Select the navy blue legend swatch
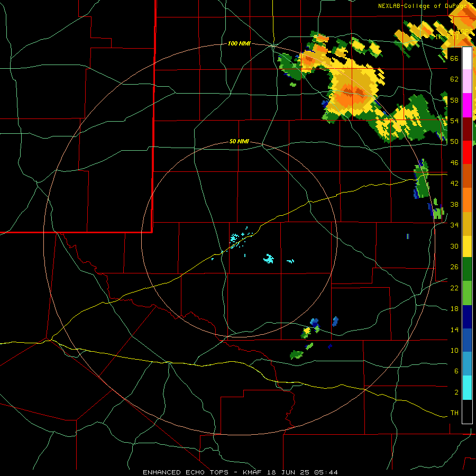Viewport: 476px width, 476px height. [467, 317]
